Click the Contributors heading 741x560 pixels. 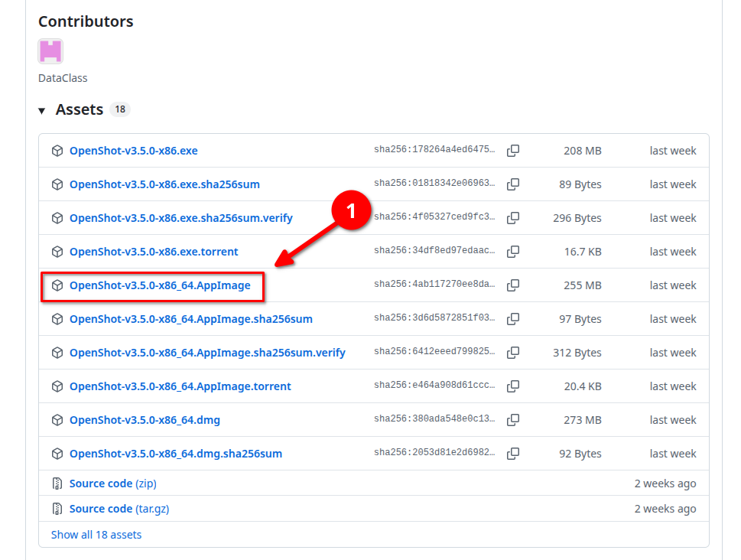click(x=86, y=21)
